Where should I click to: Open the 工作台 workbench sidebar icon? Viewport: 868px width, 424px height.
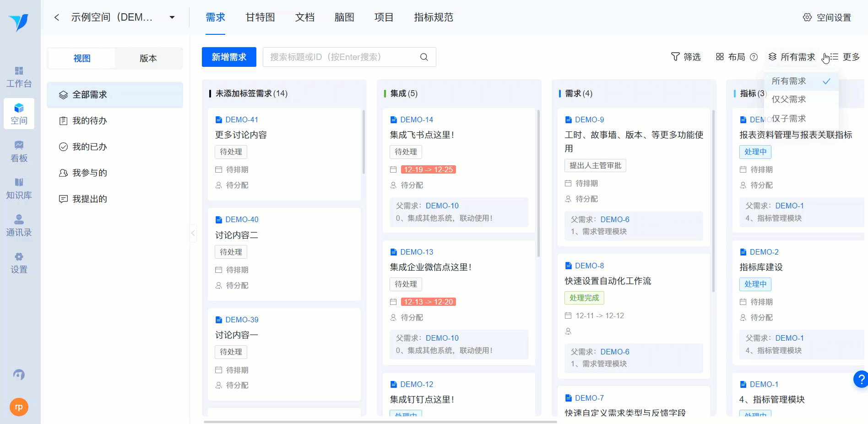tap(19, 77)
